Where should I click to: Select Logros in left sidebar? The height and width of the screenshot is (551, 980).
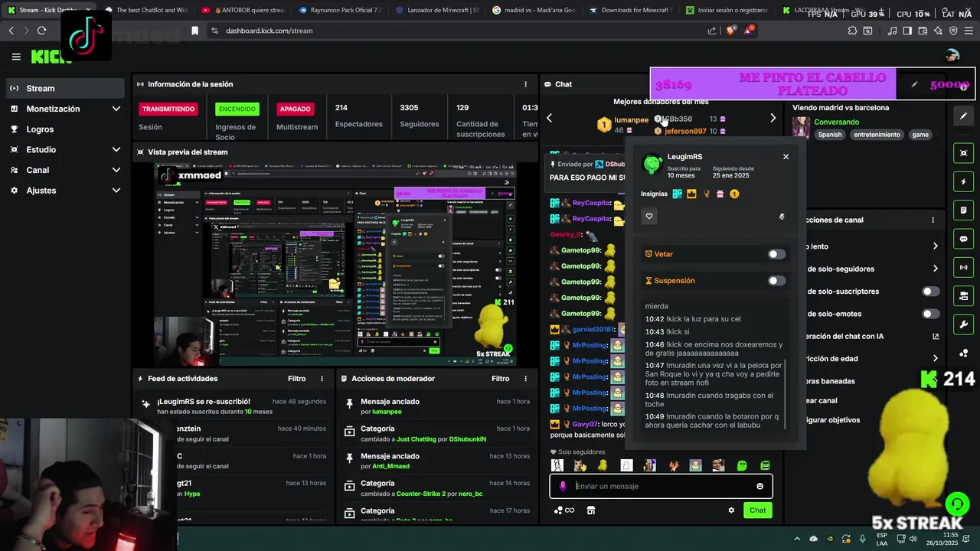pos(65,129)
